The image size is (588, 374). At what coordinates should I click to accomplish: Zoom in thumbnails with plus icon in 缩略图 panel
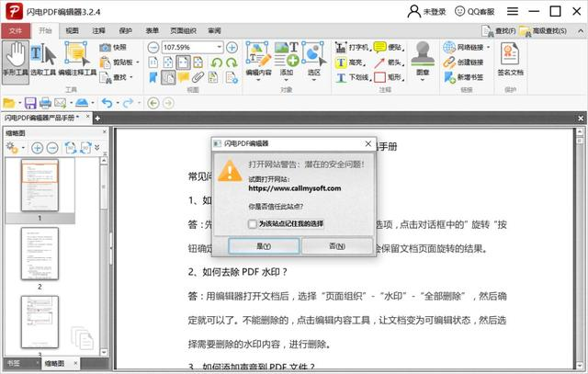(x=37, y=148)
